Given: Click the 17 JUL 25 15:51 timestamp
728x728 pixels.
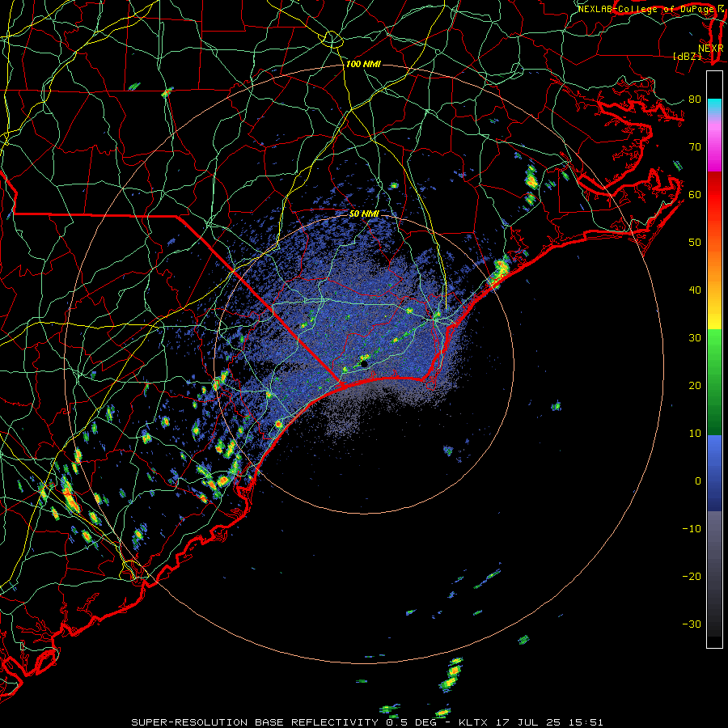Looking at the screenshot, I should click(x=550, y=722).
